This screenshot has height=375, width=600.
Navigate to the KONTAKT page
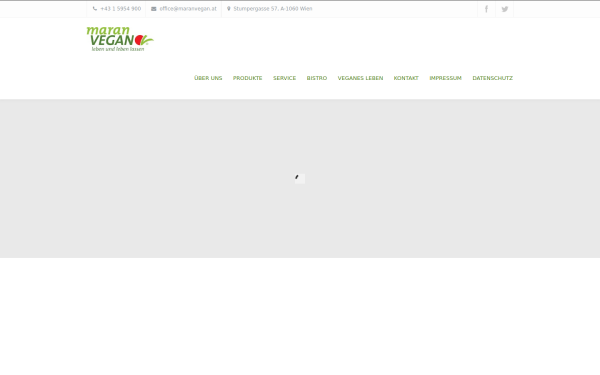(x=406, y=78)
